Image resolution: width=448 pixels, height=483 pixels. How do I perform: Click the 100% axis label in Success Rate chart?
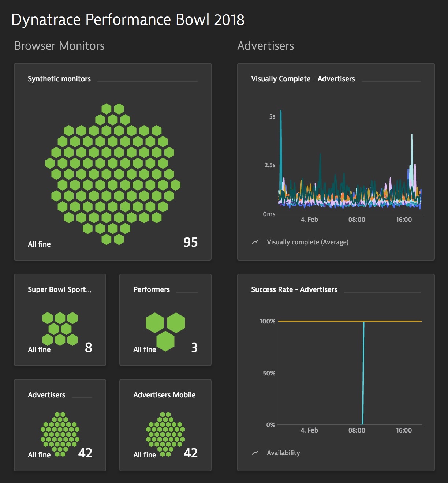267,321
